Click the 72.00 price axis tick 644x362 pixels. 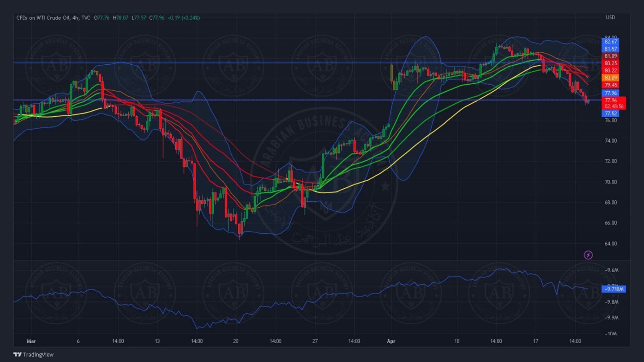point(611,161)
